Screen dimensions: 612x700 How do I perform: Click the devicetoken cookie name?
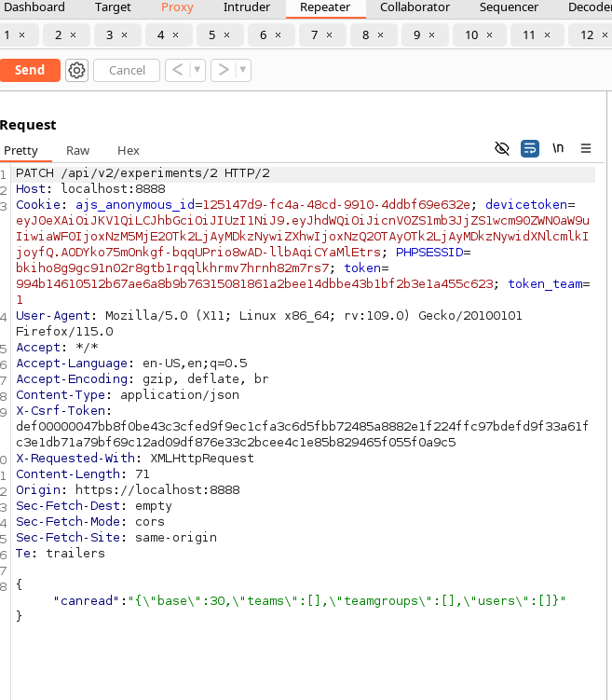(526, 205)
